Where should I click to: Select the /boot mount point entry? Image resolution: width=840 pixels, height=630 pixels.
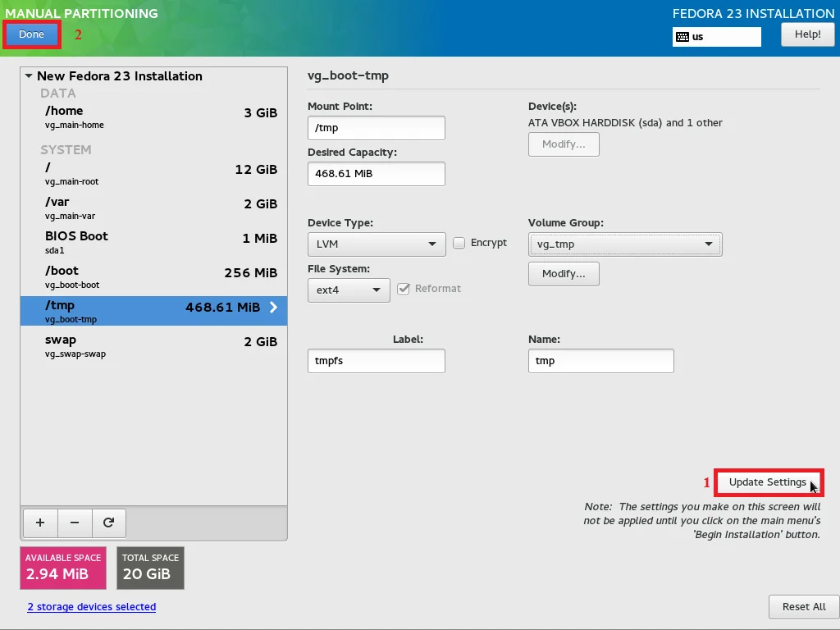tap(153, 276)
